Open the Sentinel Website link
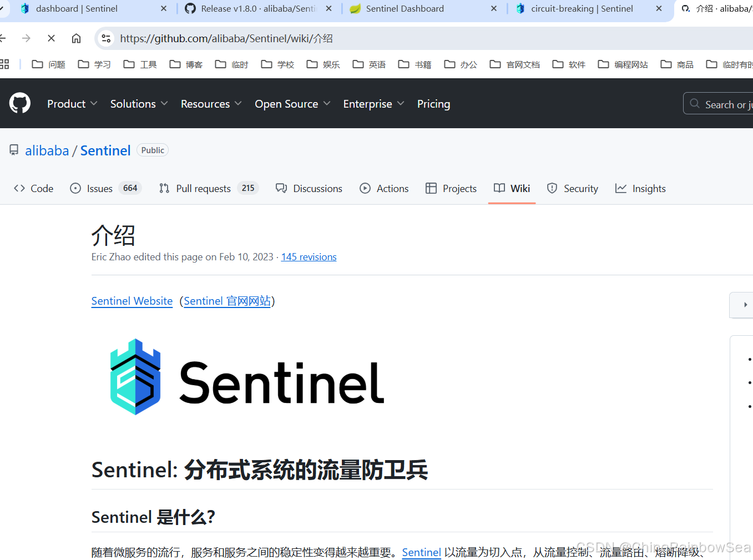 pos(132,301)
